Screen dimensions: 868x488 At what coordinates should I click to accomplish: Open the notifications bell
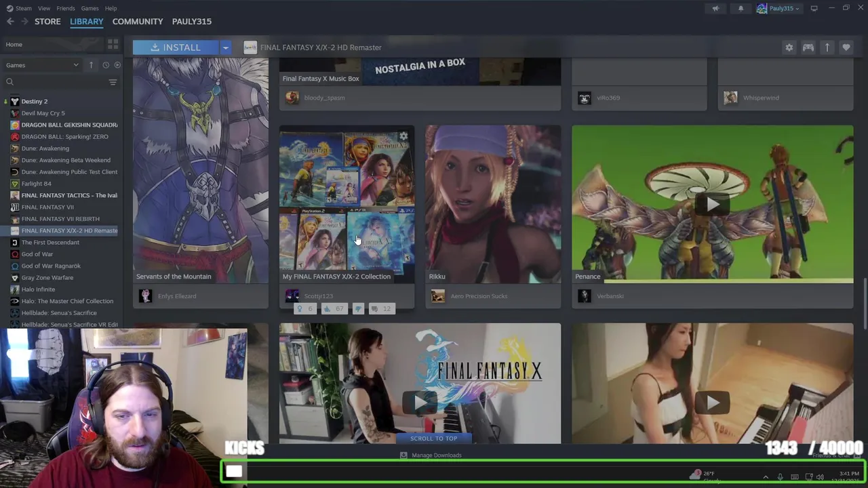[x=741, y=8]
